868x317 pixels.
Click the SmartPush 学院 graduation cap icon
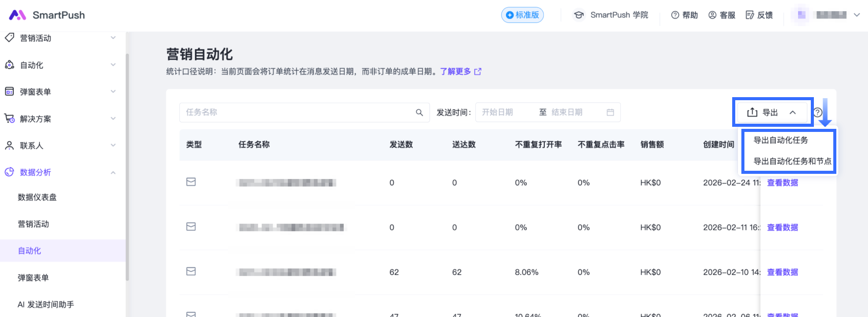[x=578, y=15]
